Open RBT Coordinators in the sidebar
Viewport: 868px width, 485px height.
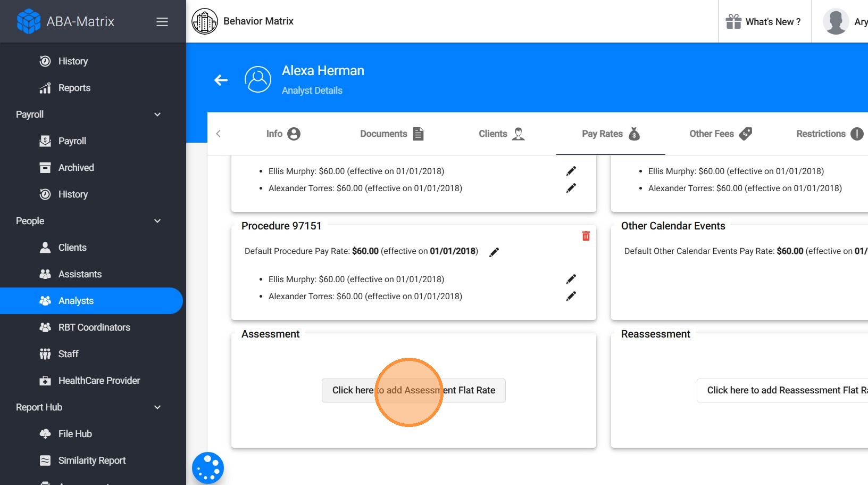click(x=94, y=327)
